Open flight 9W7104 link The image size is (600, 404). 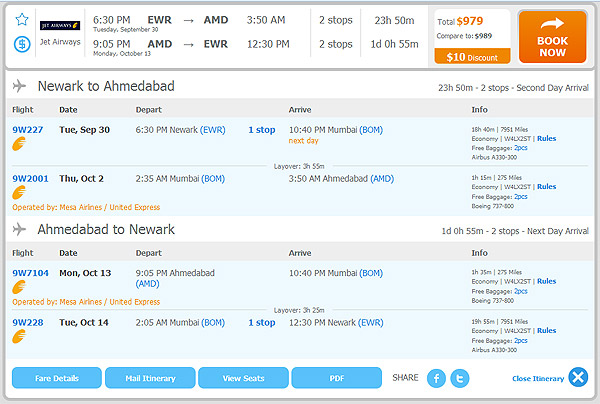tap(30, 273)
